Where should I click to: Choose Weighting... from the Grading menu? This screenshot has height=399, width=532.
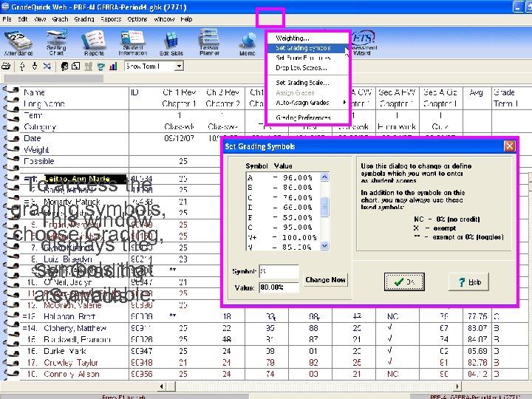click(x=308, y=38)
